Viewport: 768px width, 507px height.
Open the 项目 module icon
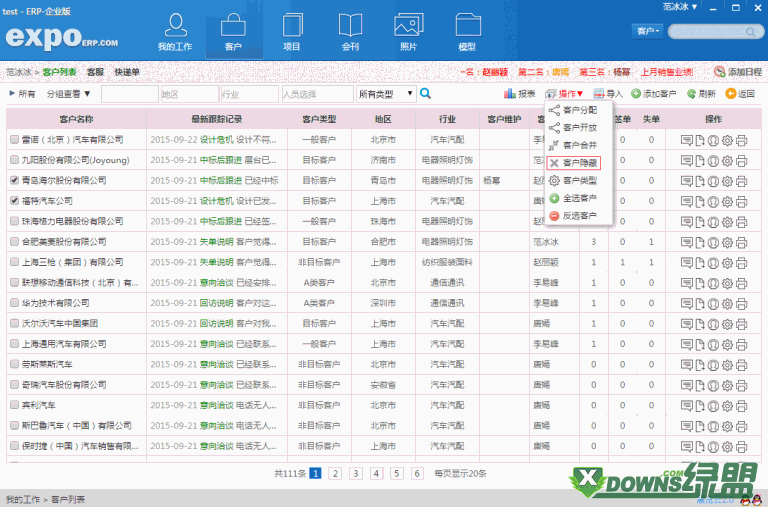(292, 32)
